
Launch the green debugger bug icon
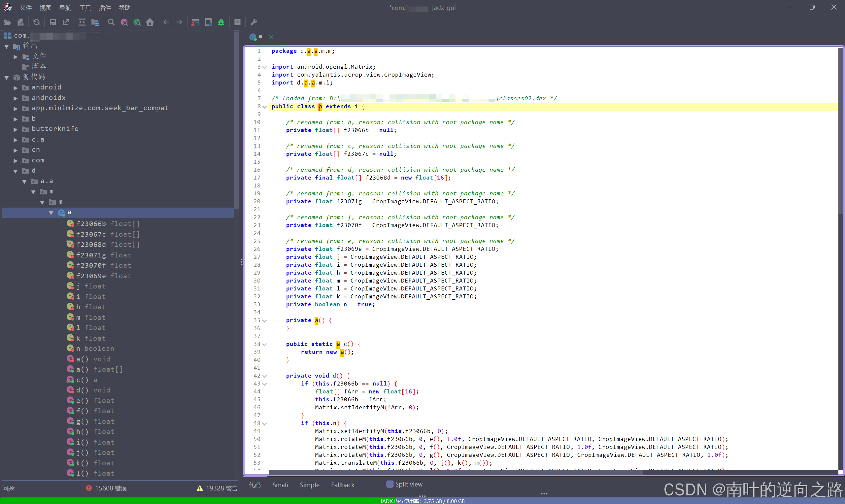point(221,22)
